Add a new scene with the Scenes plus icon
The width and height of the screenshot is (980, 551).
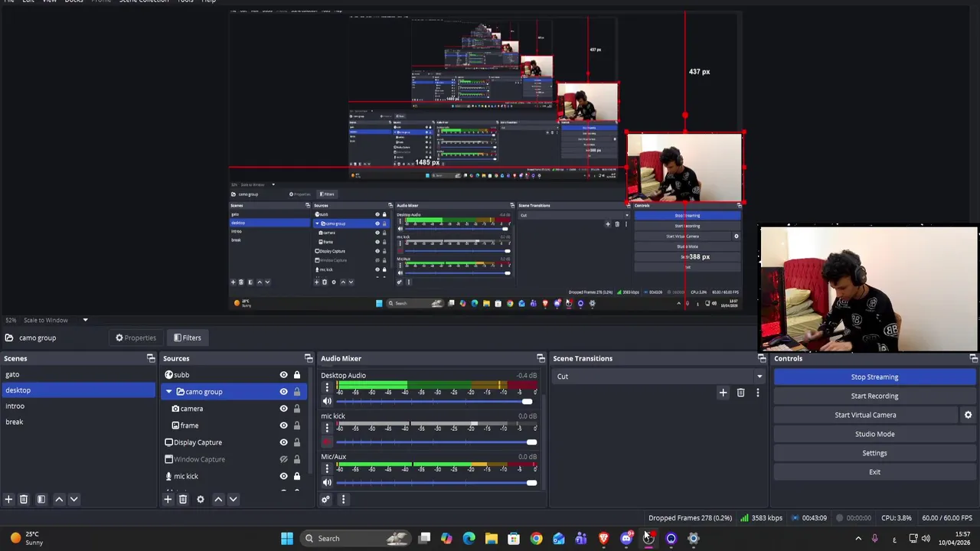[x=8, y=499]
